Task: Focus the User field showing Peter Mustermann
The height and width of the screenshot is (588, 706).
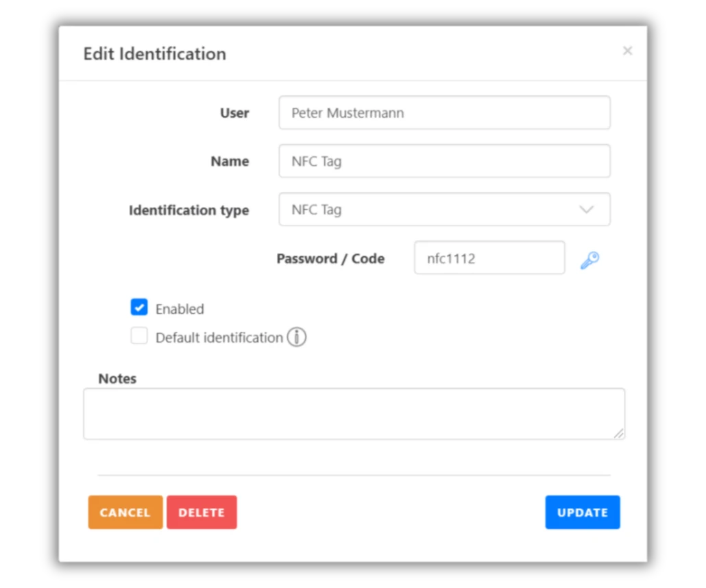Action: point(444,112)
